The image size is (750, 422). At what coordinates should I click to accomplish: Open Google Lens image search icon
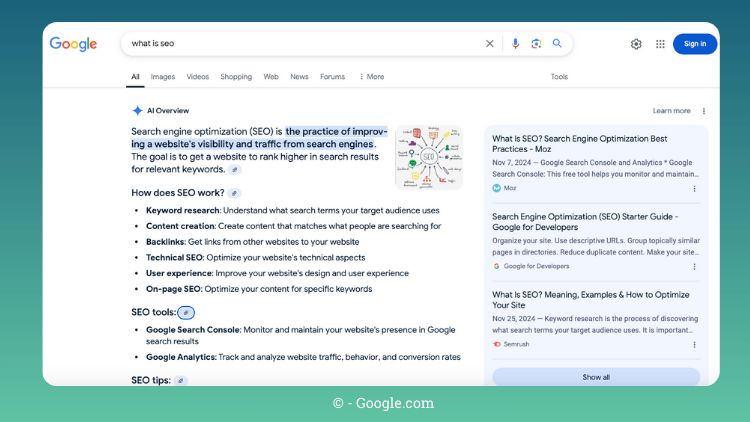click(x=536, y=44)
